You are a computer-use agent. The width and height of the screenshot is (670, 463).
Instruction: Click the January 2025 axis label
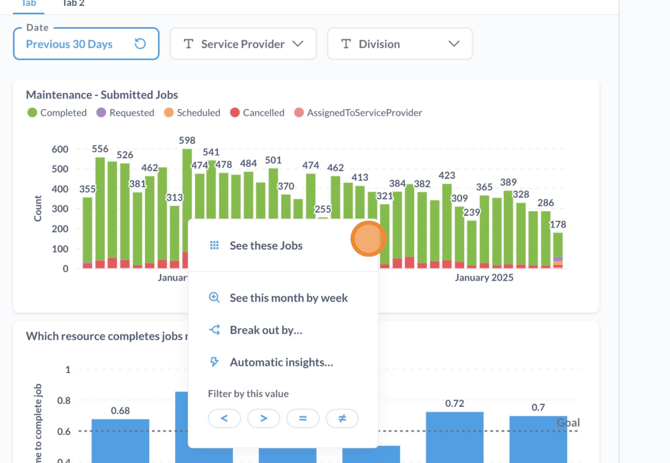[484, 278]
